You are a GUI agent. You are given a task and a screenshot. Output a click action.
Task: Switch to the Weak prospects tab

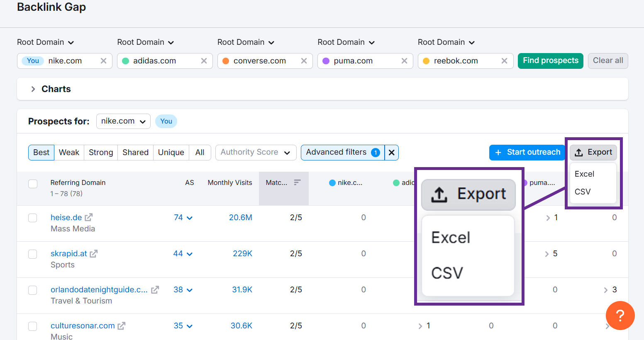coord(69,153)
